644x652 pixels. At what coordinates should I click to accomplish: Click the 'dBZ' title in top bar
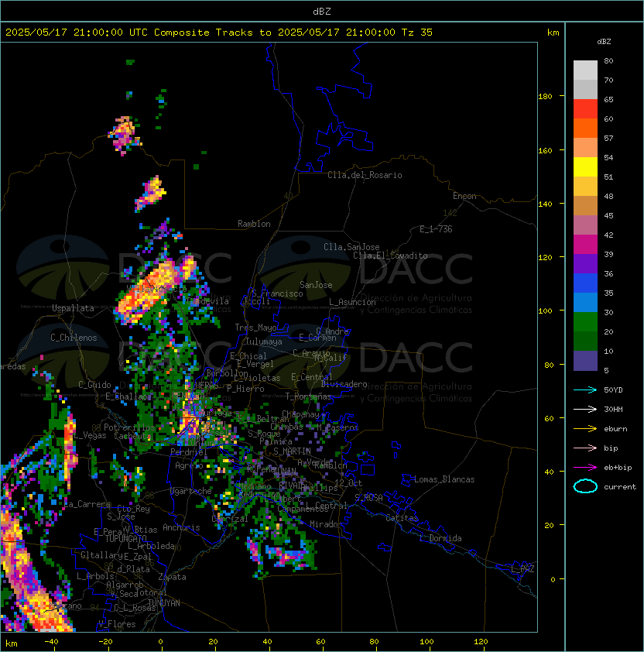[322, 12]
